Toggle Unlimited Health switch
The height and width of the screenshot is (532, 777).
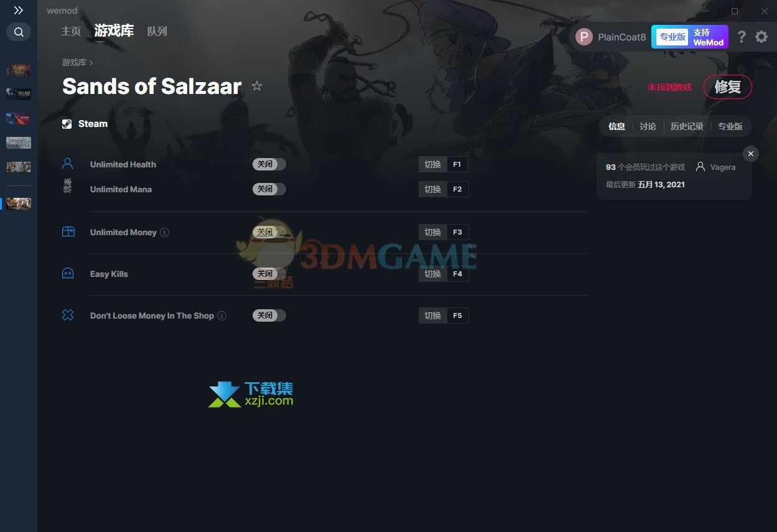pos(269,164)
